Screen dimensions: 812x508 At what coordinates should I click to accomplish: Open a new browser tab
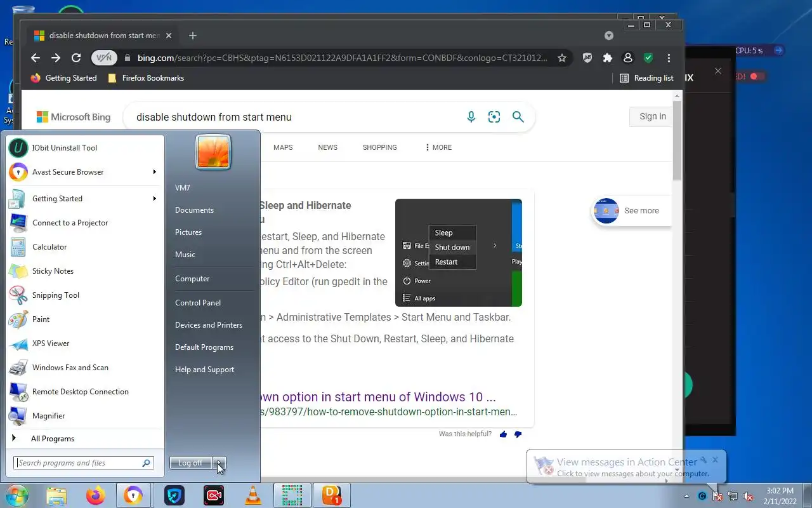(193, 36)
